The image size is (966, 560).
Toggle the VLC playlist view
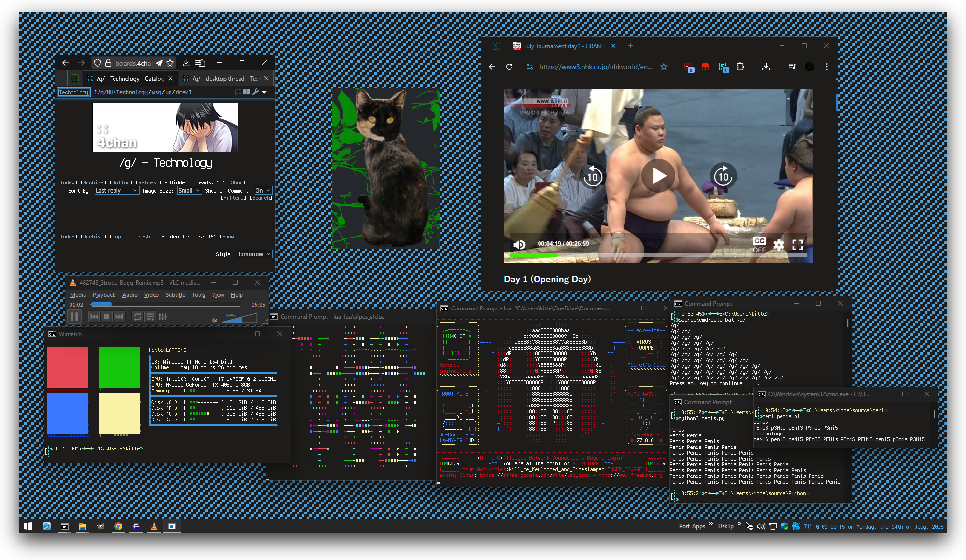150,317
